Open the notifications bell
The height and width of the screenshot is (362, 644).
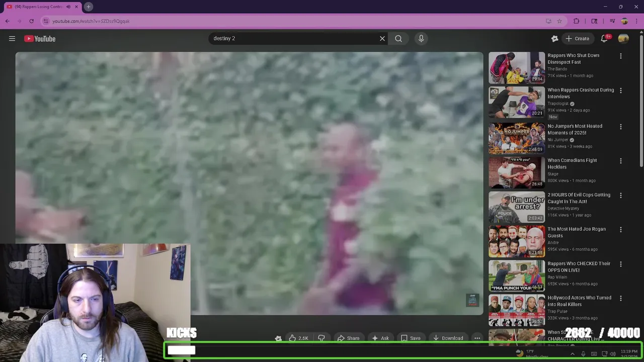[604, 39]
